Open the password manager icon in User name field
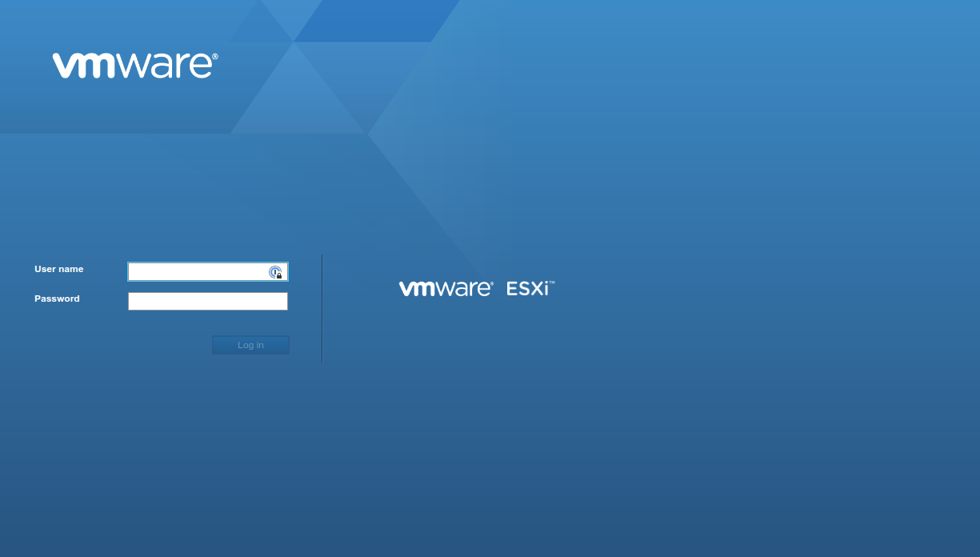The width and height of the screenshot is (980, 557). pos(275,272)
